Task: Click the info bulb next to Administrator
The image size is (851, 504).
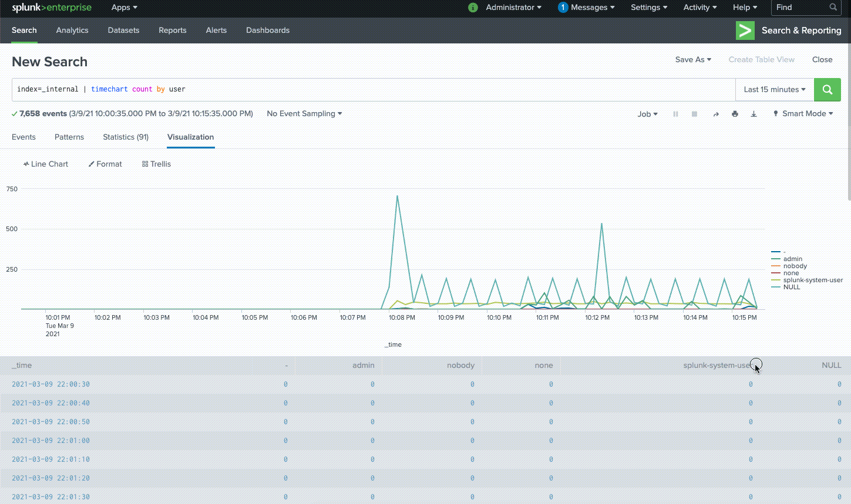Action: click(473, 8)
